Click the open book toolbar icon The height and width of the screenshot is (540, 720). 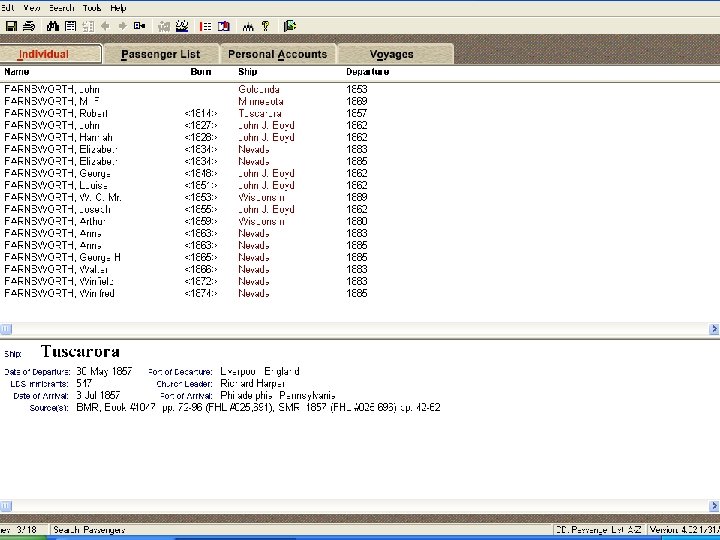[223, 25]
